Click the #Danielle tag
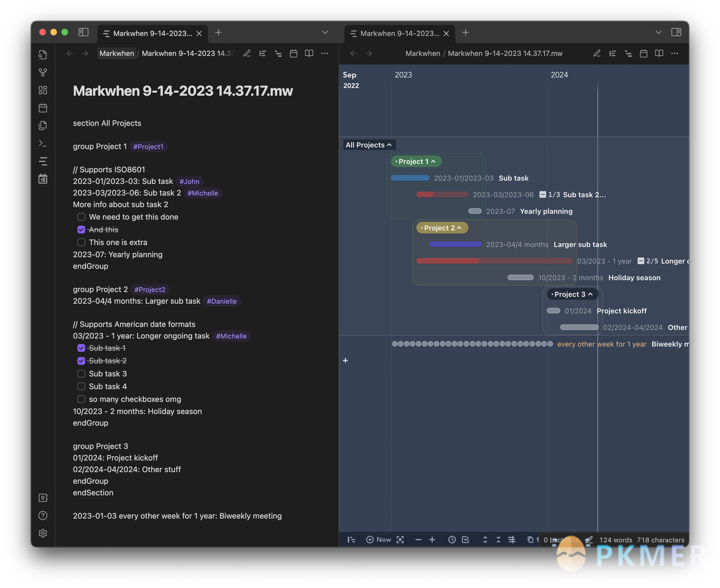This screenshot has width=720, height=588. (x=221, y=301)
